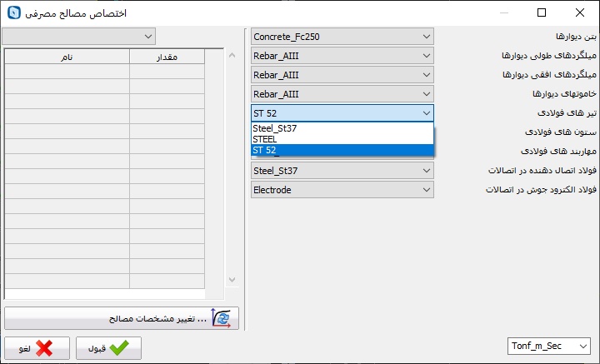Click the app logo icon in title bar
The height and width of the screenshot is (364, 600).
point(12,13)
